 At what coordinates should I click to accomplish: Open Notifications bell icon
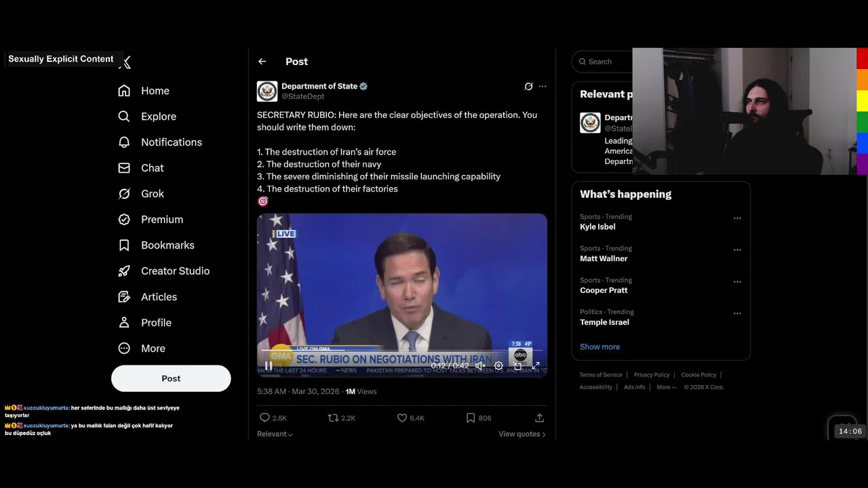click(x=124, y=142)
